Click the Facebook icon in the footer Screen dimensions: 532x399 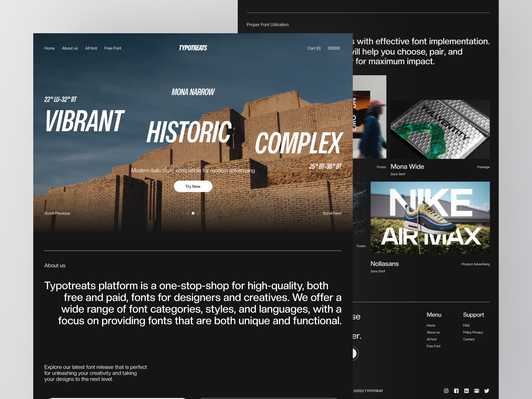click(457, 391)
